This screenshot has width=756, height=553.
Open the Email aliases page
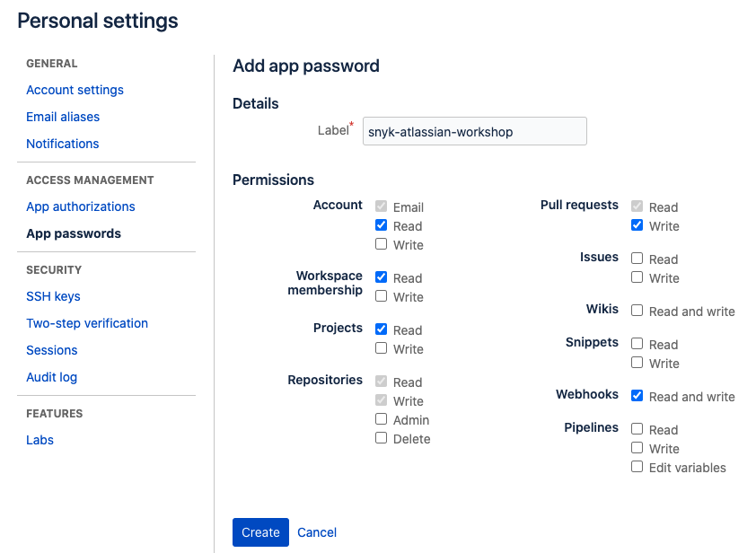[x=63, y=117]
